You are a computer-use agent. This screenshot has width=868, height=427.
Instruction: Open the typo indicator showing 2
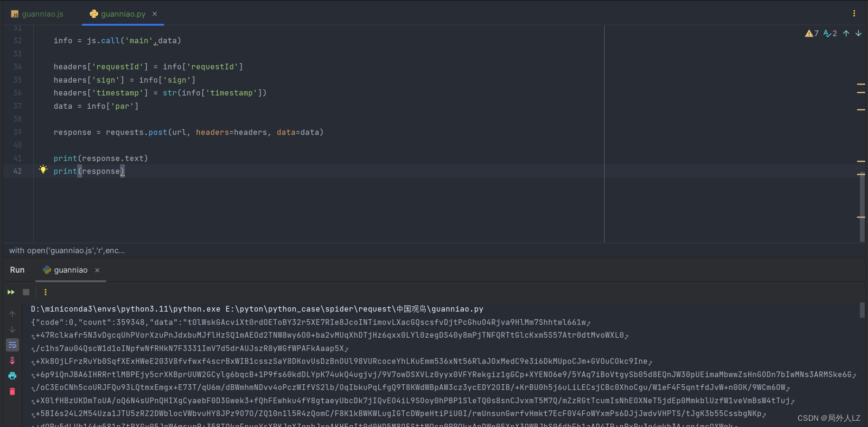[830, 33]
